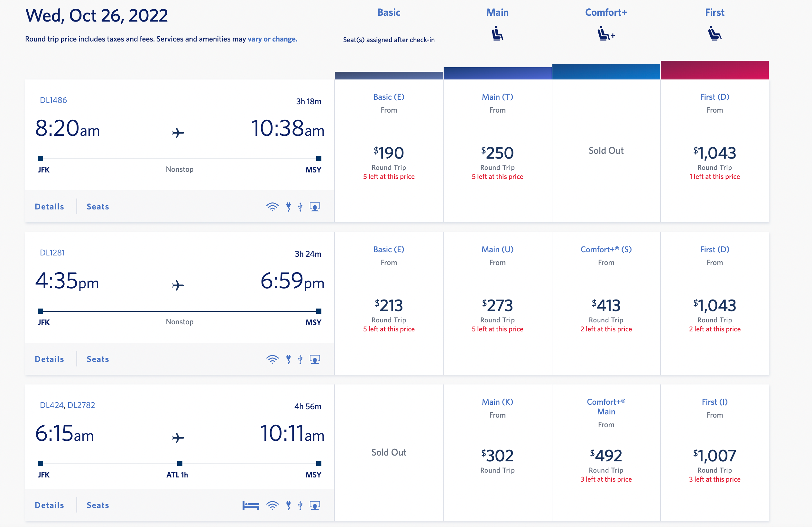
Task: Open Details for the 8:20am flight
Action: pos(50,207)
